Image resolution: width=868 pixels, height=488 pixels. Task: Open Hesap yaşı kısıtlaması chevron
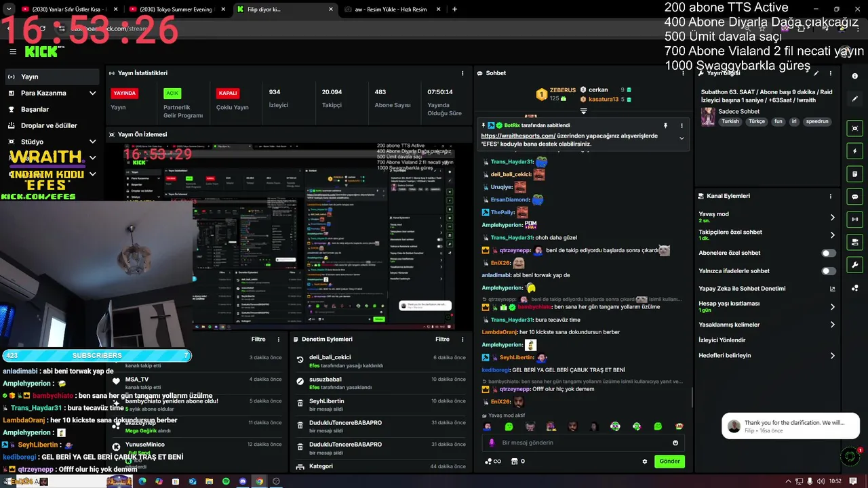(833, 307)
